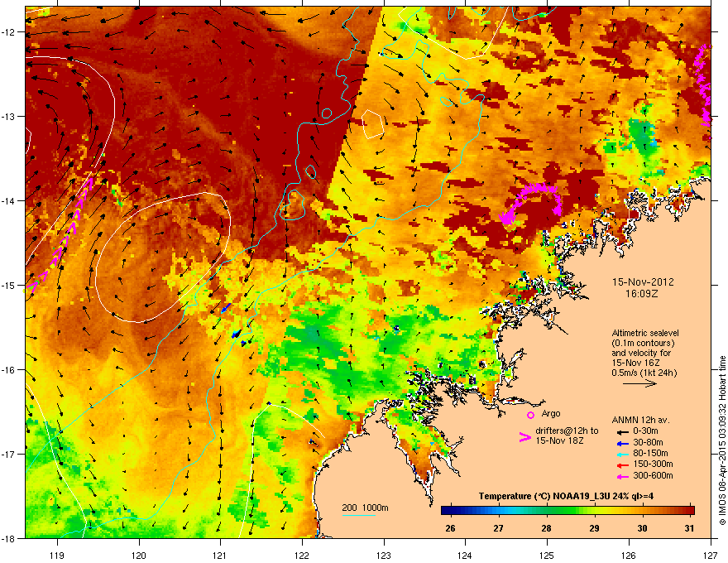This screenshot has height=563, width=728.
Task: Click the "200 1000m" isobath label
Action: 365,508
